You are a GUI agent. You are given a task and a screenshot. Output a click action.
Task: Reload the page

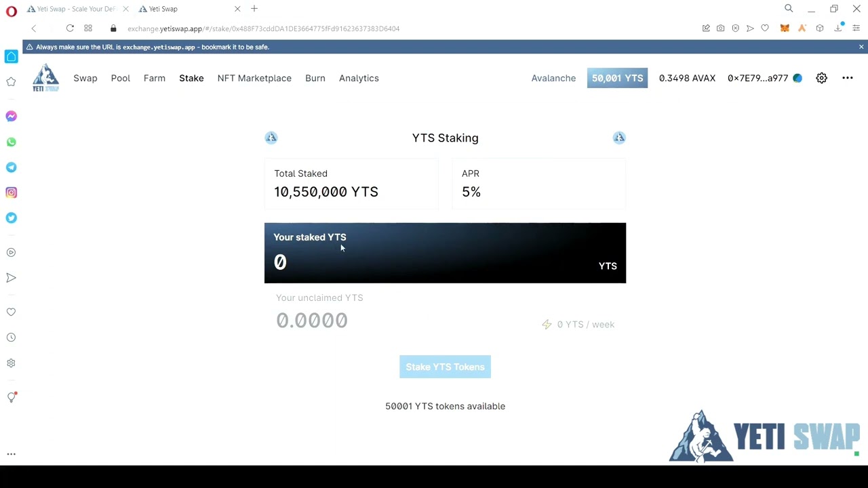70,28
